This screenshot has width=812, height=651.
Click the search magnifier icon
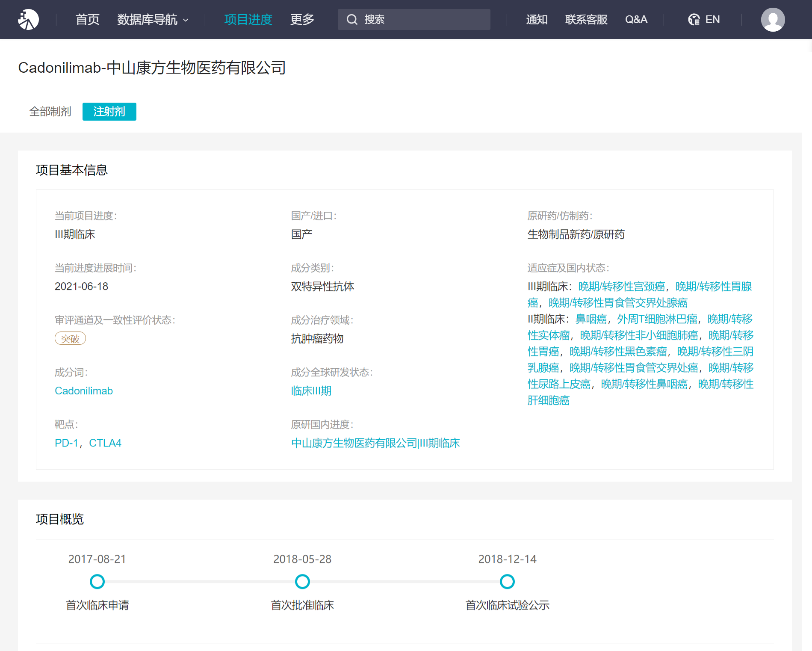pos(352,20)
